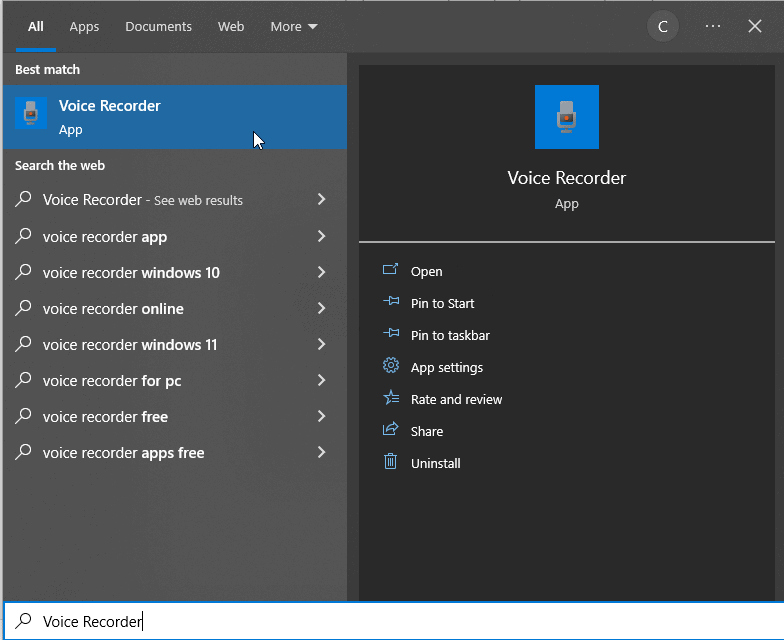This screenshot has width=784, height=640.
Task: Choose Pin to taskbar
Action: pyautogui.click(x=450, y=336)
